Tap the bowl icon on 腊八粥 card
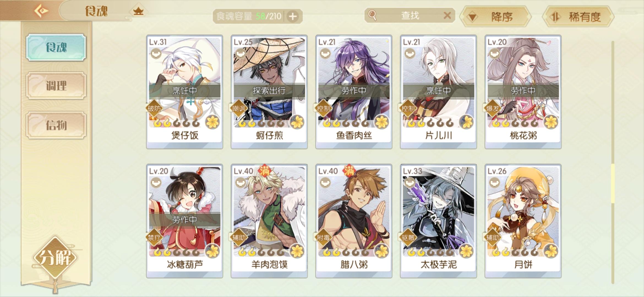This screenshot has height=297, width=644. [x=325, y=182]
